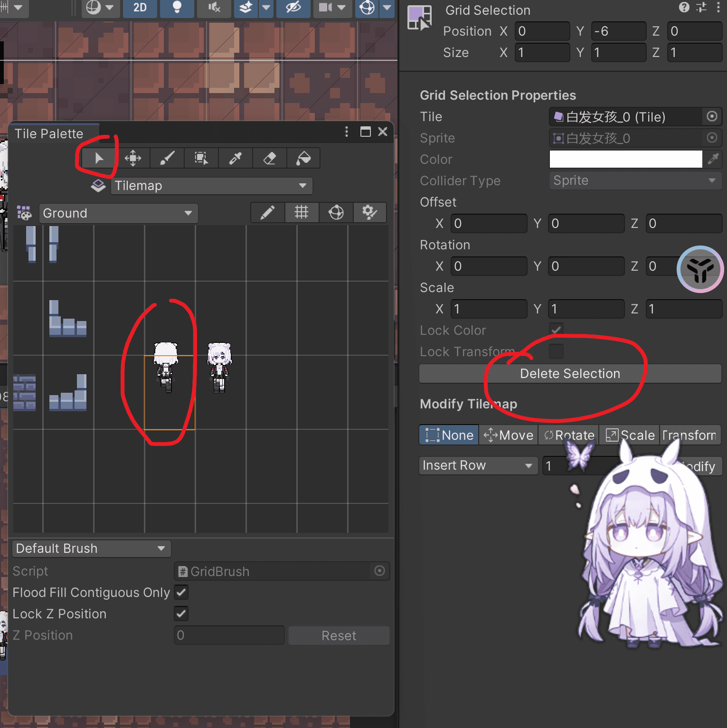This screenshot has width=727, height=728.
Task: Open the Ground palette dropdown
Action: [119, 213]
